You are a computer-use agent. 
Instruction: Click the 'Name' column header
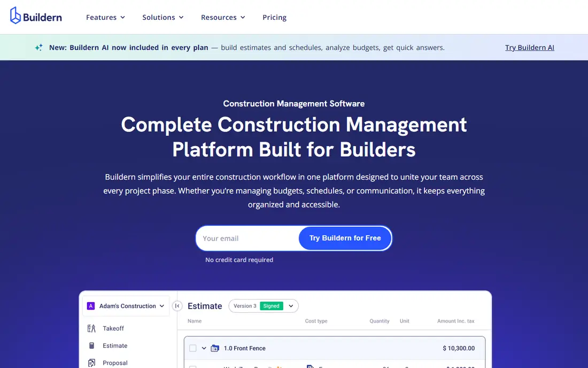195,321
